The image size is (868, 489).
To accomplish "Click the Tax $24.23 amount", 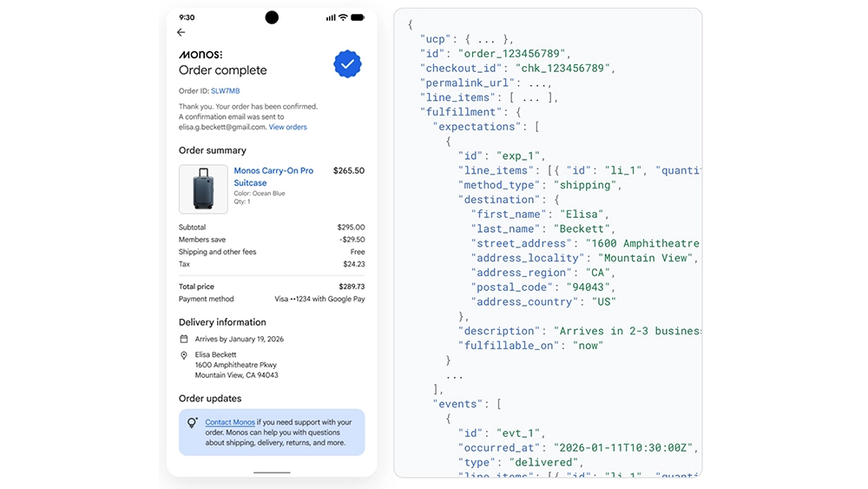I will (354, 264).
